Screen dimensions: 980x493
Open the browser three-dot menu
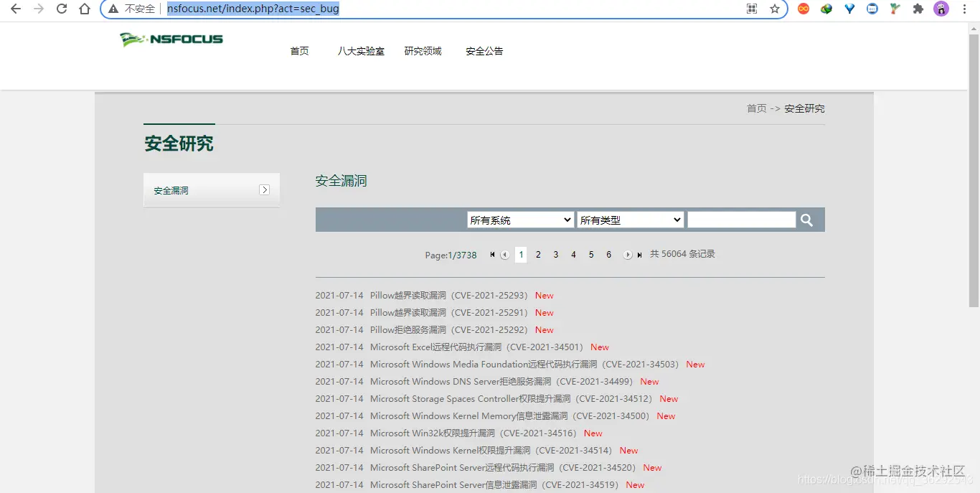[x=964, y=9]
